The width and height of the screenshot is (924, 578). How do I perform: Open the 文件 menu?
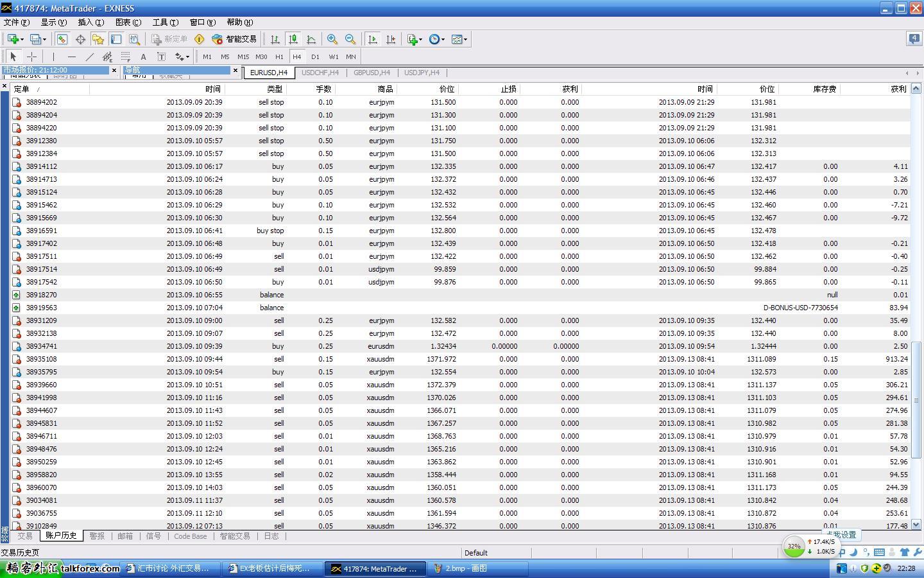(16, 22)
